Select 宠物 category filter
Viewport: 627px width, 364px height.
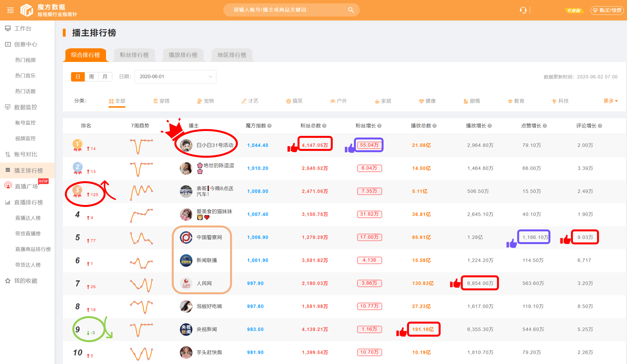(x=206, y=101)
